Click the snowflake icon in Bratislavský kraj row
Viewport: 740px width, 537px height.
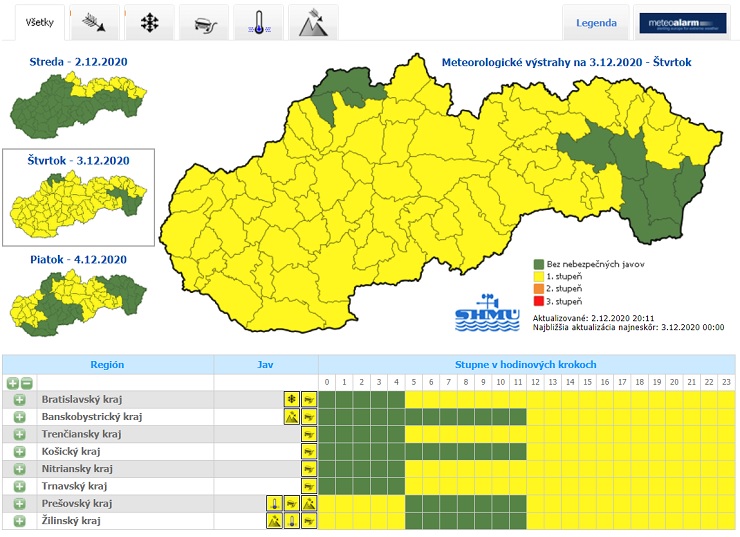click(x=291, y=400)
